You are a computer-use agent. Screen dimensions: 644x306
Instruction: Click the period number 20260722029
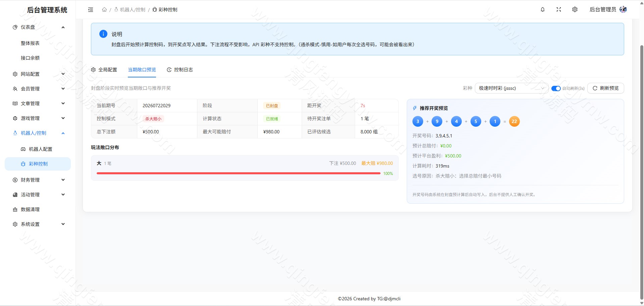[156, 106]
